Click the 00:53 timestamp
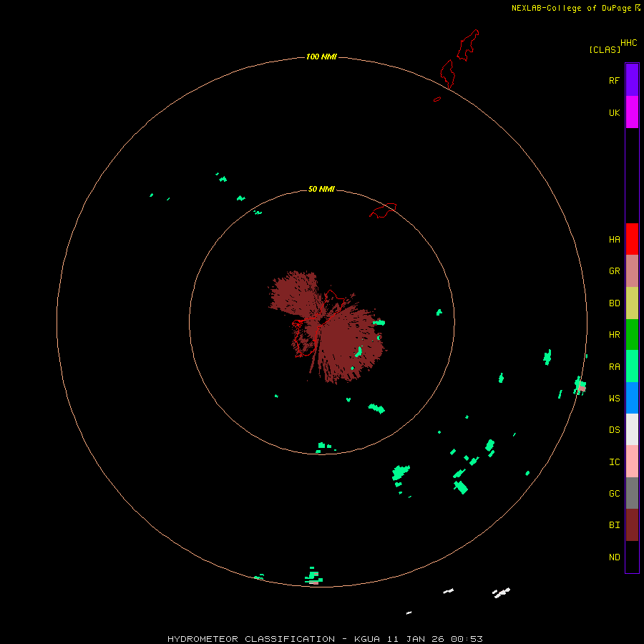644x644 pixels. click(467, 639)
